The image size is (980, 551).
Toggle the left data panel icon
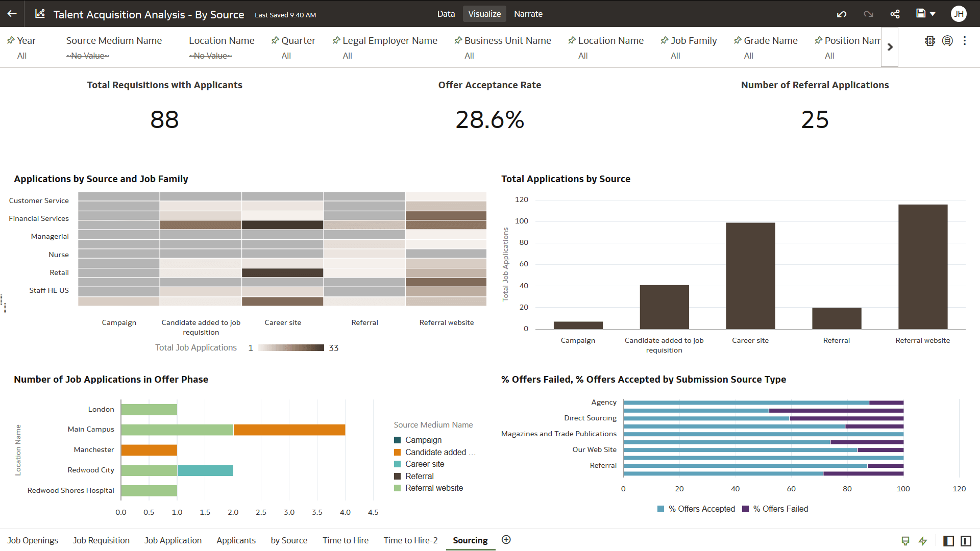(948, 541)
